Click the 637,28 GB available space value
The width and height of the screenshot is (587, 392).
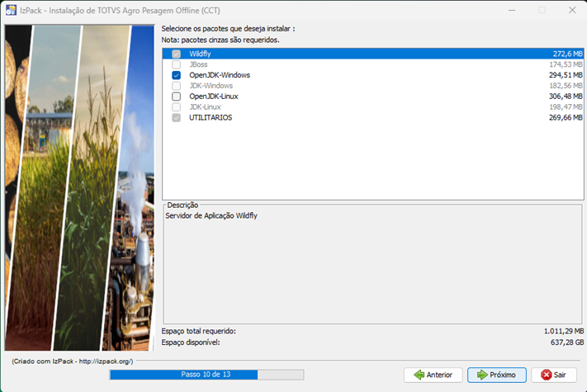tap(567, 342)
